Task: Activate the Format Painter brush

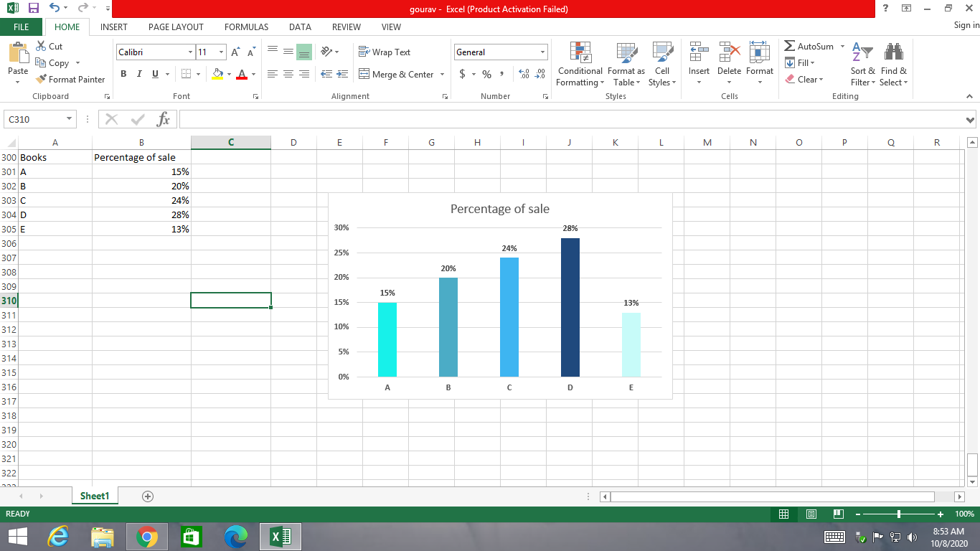Action: click(70, 80)
